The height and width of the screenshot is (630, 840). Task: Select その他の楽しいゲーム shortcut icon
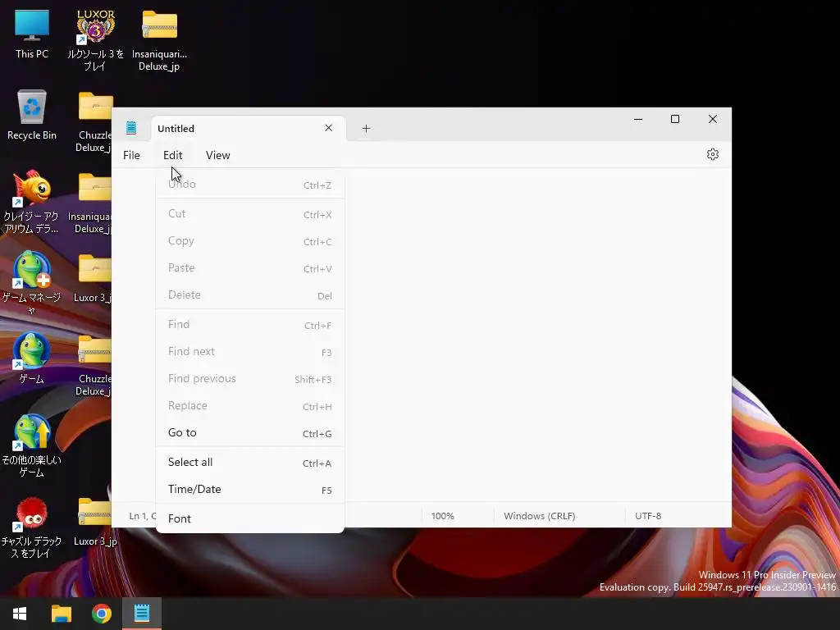pos(32,445)
